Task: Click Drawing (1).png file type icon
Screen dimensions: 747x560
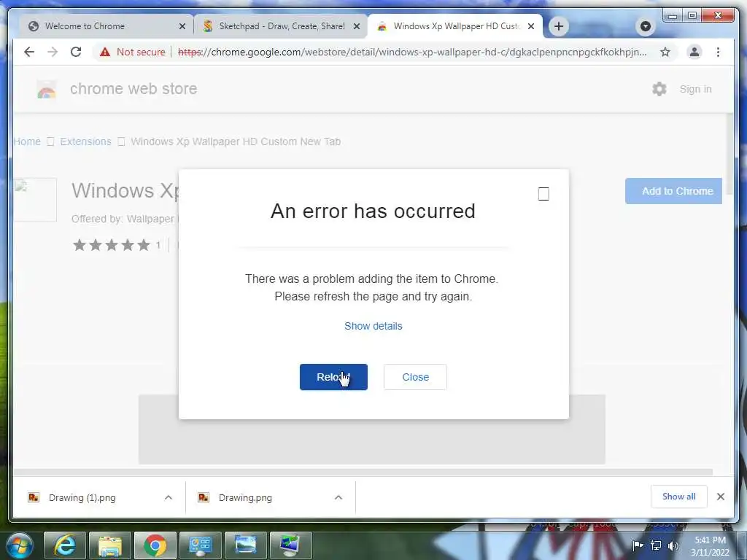Action: 34,497
